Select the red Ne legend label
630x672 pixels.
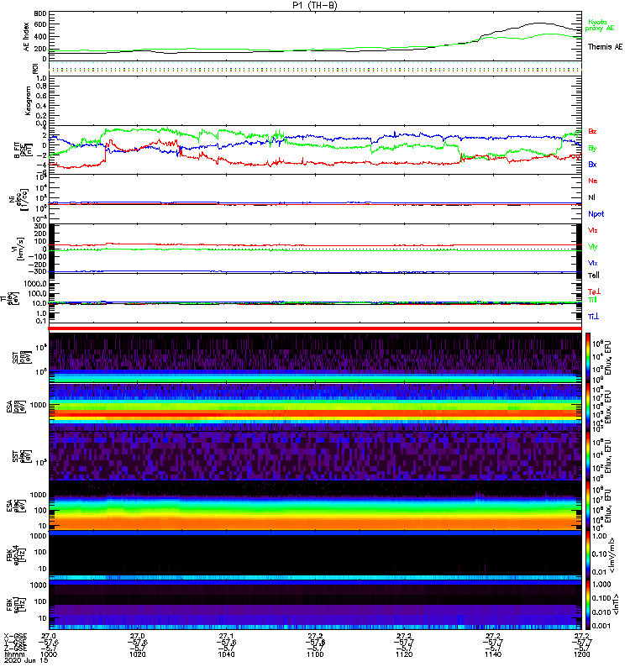coord(593,181)
